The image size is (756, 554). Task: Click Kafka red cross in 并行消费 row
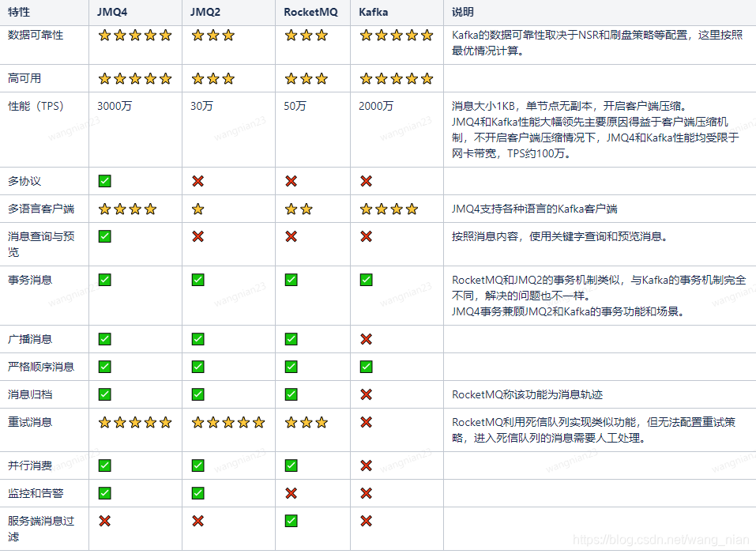[x=366, y=465]
